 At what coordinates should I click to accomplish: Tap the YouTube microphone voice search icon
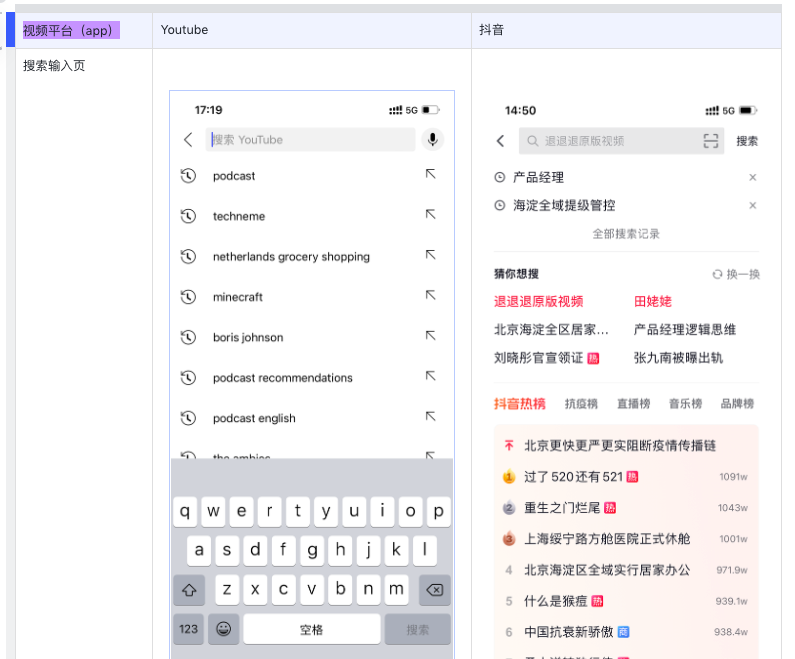[x=433, y=140]
